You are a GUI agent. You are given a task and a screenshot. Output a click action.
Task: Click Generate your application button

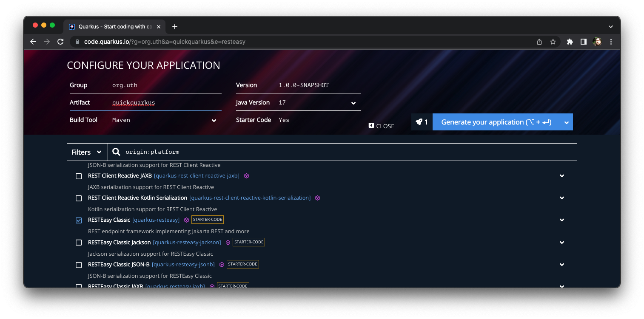[x=496, y=122]
